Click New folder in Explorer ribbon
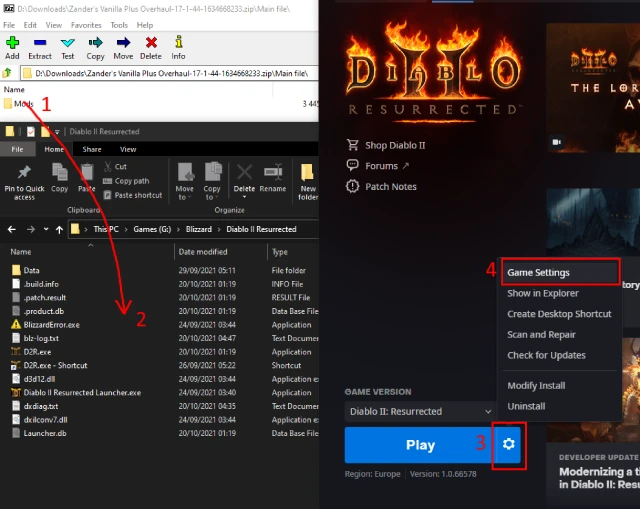Image resolution: width=640 pixels, height=509 pixels. coord(308,182)
